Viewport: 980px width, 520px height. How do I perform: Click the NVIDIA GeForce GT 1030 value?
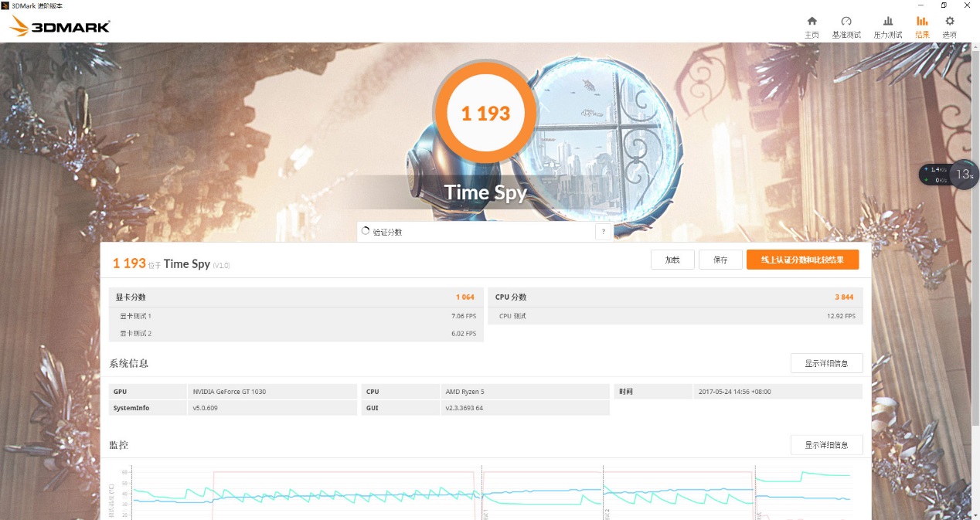click(230, 392)
